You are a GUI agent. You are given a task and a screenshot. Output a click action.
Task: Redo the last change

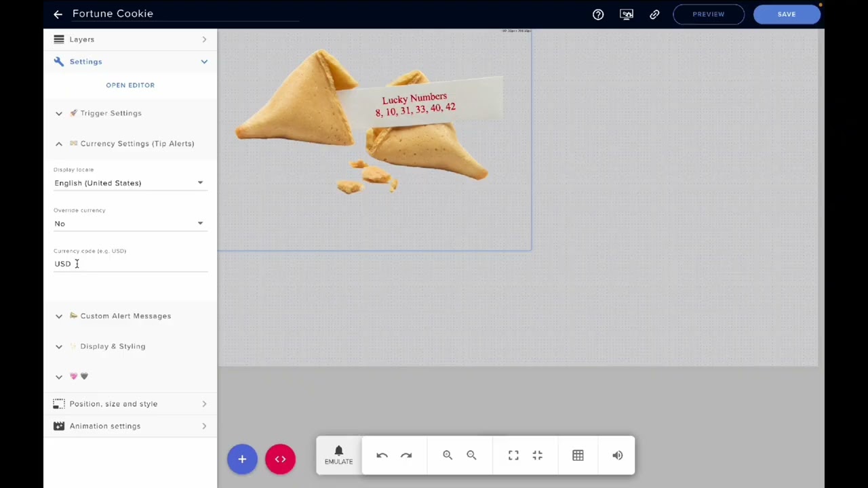(x=406, y=455)
